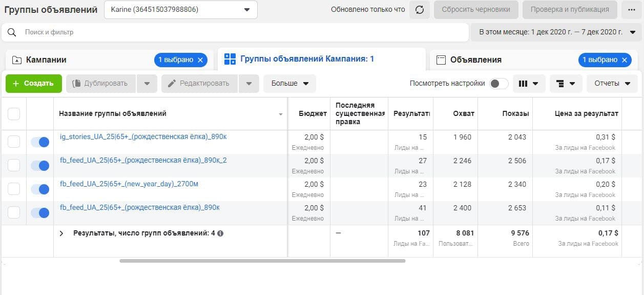Select all ad sets header checkbox

pyautogui.click(x=14, y=114)
